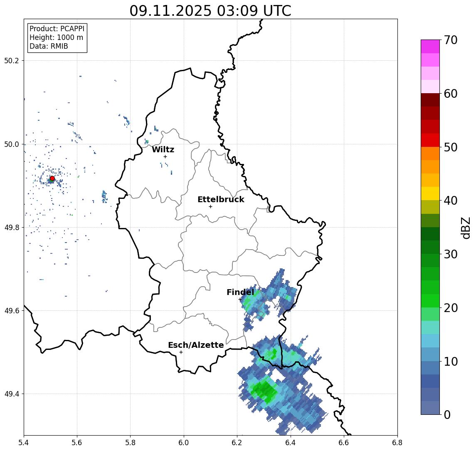Click the 5.6 longitude axis label

tap(77, 443)
